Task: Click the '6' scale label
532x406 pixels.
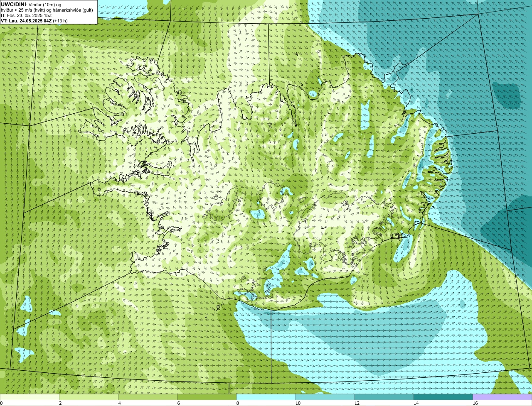Action: [x=179, y=403]
